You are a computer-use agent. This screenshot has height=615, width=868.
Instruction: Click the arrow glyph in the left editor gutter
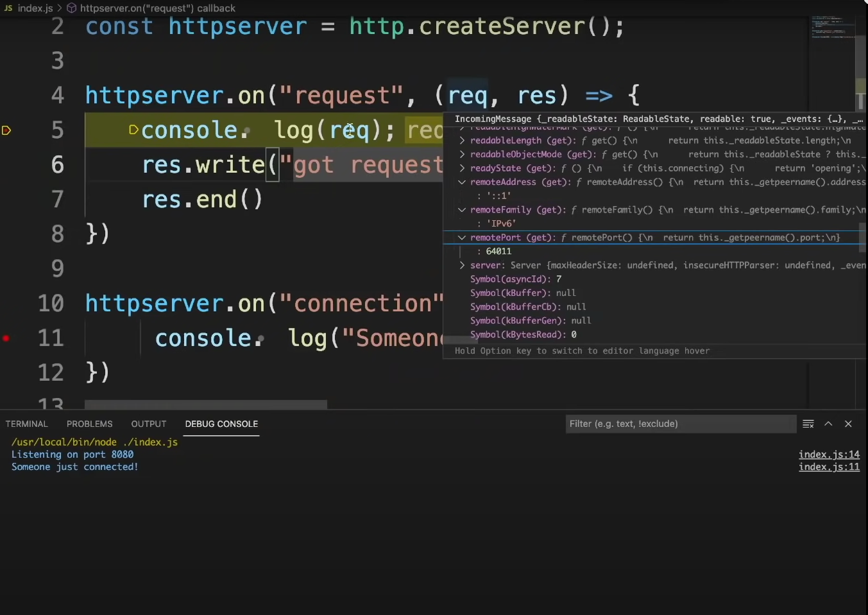tap(6, 130)
